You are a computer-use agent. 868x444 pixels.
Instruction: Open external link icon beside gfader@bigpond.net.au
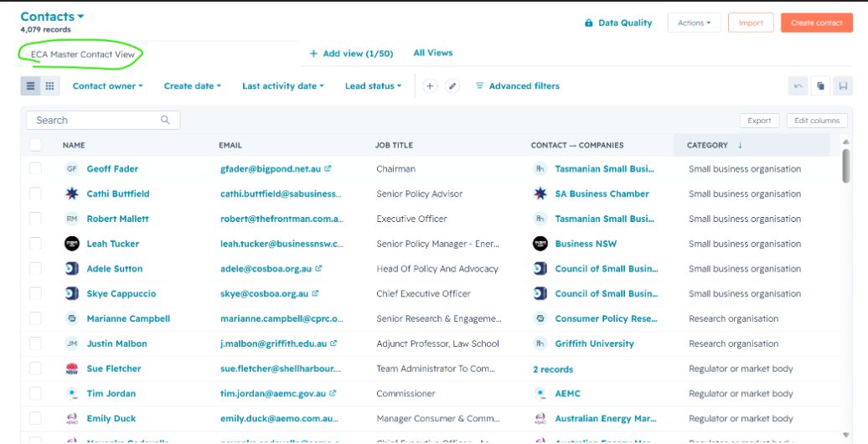[328, 168]
